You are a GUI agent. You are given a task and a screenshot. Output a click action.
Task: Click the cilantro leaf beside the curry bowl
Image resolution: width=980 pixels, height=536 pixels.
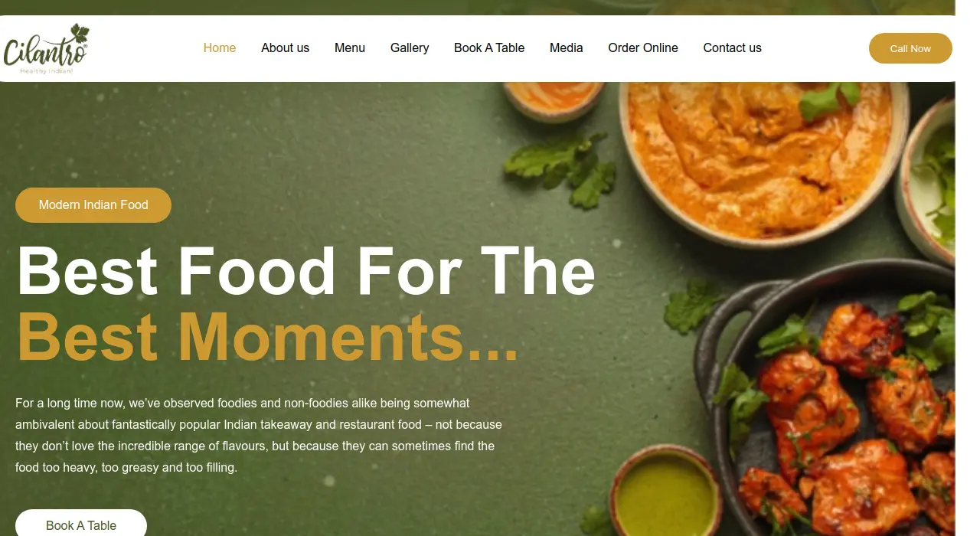(x=563, y=168)
